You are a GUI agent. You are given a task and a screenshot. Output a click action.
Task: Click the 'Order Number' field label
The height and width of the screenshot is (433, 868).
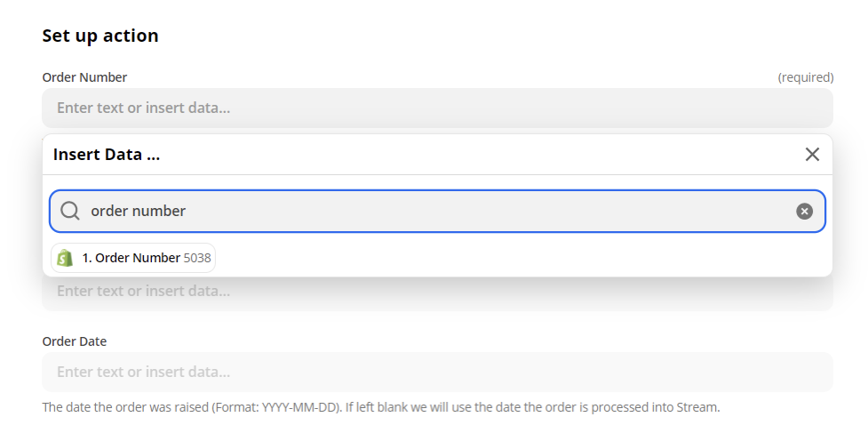click(84, 77)
